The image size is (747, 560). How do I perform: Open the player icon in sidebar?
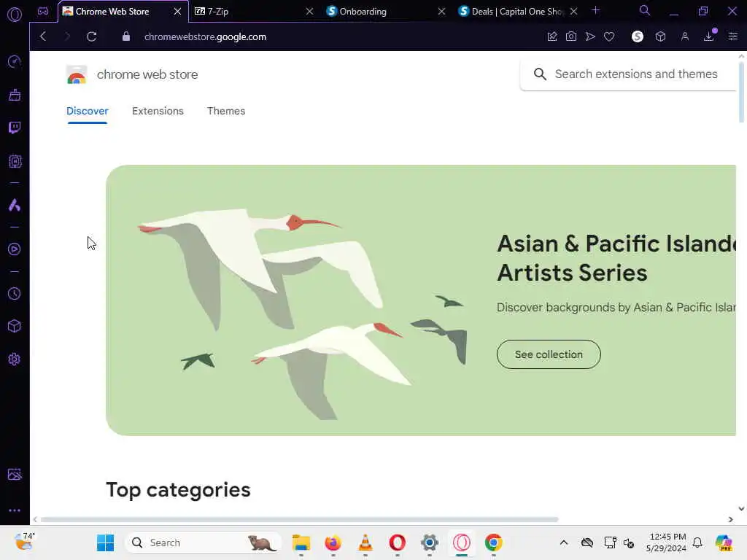click(x=15, y=249)
